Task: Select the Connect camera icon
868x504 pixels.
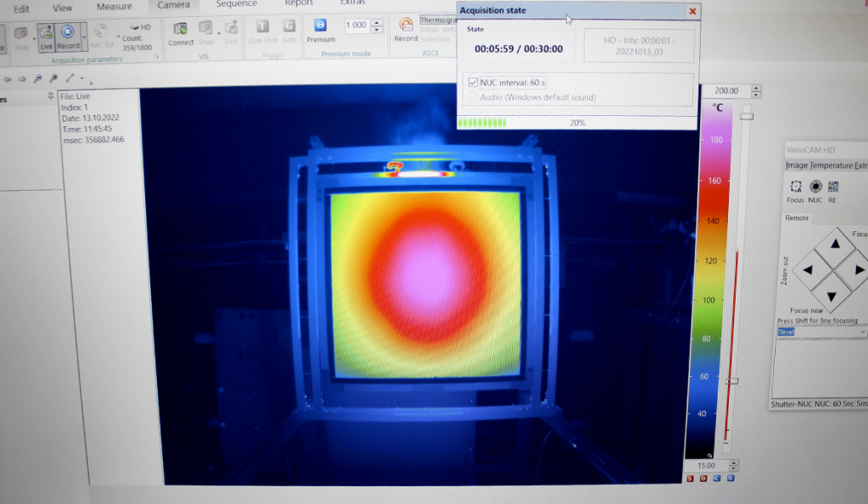Action: [180, 26]
